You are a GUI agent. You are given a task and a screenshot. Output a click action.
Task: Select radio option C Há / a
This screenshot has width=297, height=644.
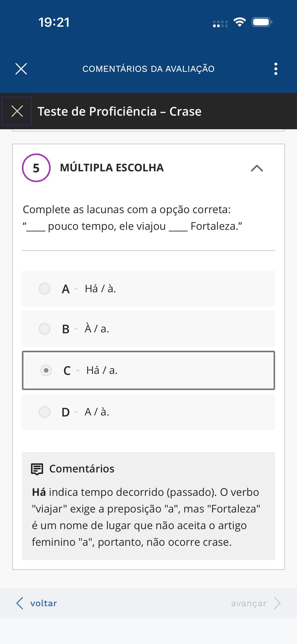pyautogui.click(x=46, y=370)
